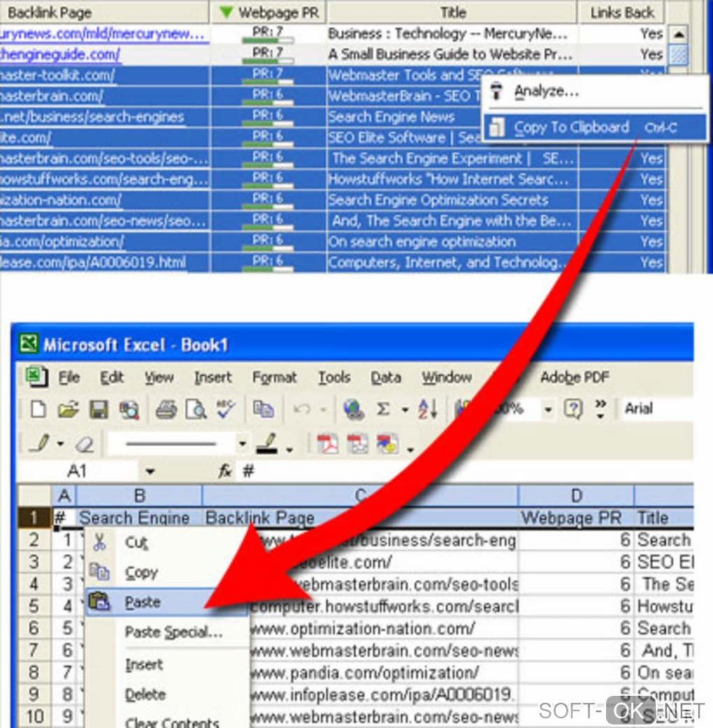
Task: Open the Data menu
Action: coord(386,377)
